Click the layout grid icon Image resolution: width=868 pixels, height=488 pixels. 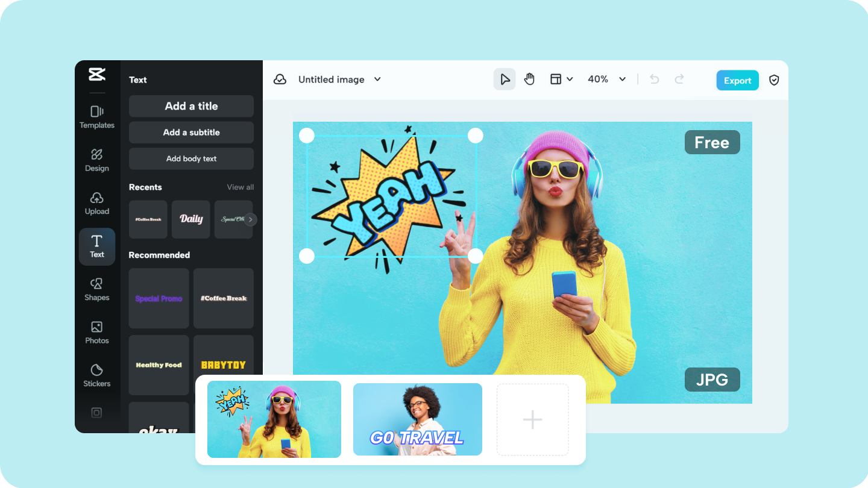(x=556, y=79)
